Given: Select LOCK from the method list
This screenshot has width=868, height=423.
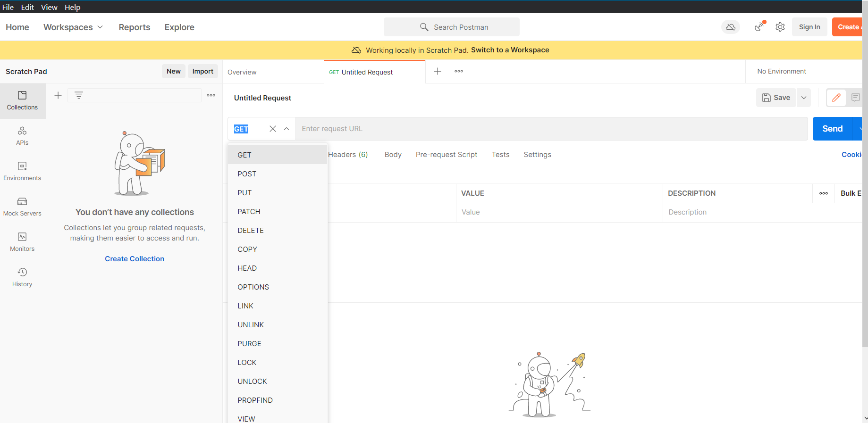Looking at the screenshot, I should point(278,363).
